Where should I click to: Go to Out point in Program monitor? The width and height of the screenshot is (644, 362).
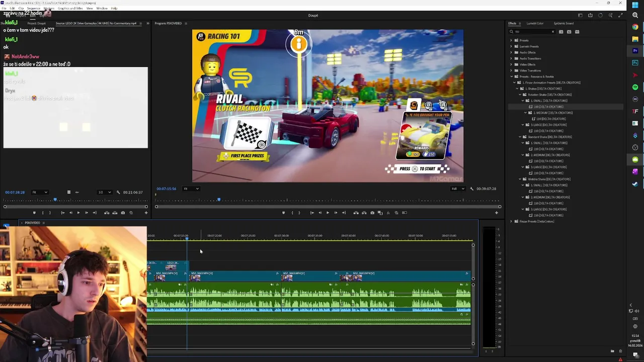click(x=344, y=213)
